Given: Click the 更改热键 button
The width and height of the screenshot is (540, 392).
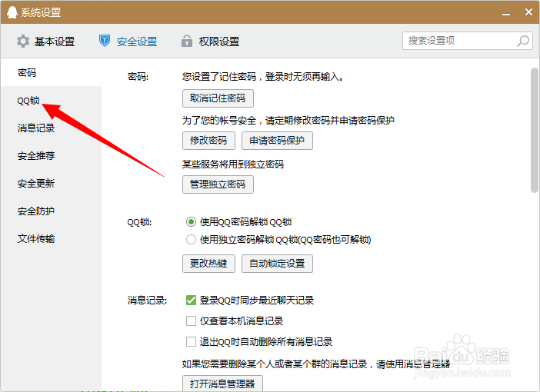Looking at the screenshot, I should (208, 264).
